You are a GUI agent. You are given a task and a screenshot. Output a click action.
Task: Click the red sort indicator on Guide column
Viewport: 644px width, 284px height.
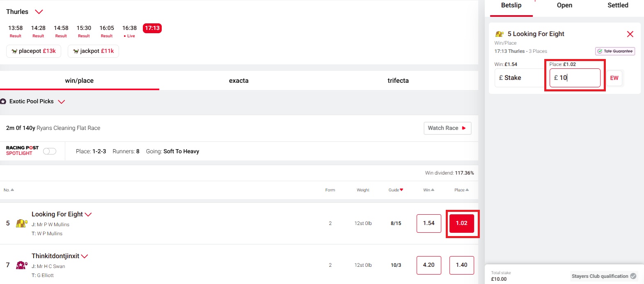pyautogui.click(x=402, y=190)
